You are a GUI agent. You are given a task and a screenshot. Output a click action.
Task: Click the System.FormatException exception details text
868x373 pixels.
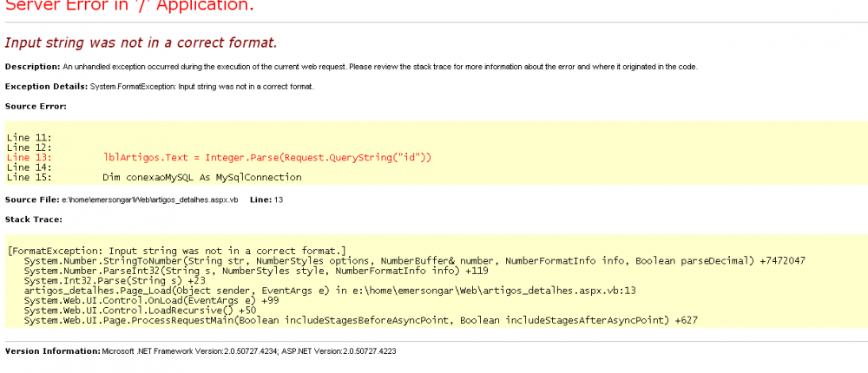tap(201, 87)
